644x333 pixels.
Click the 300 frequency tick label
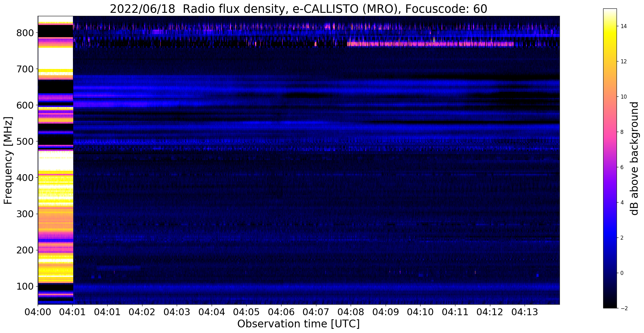[25, 214]
